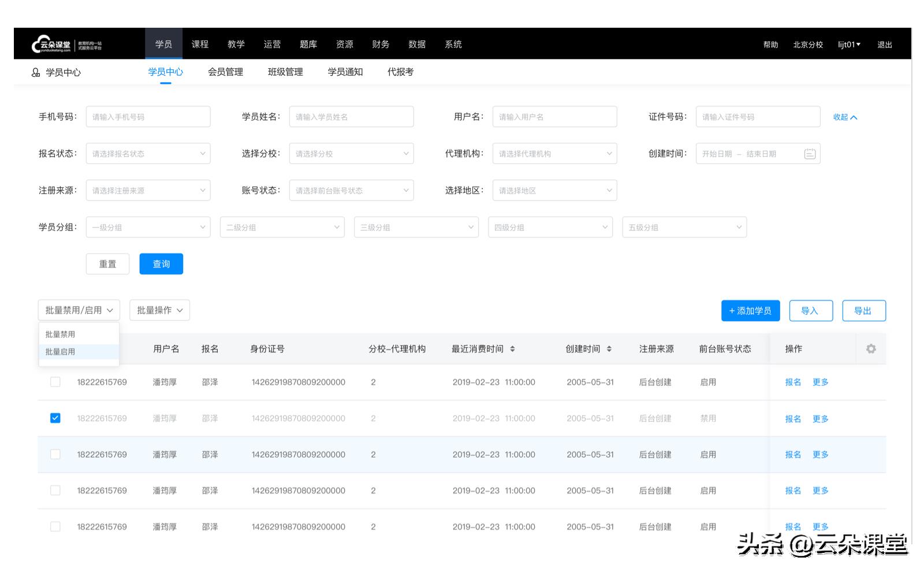Switch to 学员通知 tab
This screenshot has height=572, width=924.
point(345,72)
